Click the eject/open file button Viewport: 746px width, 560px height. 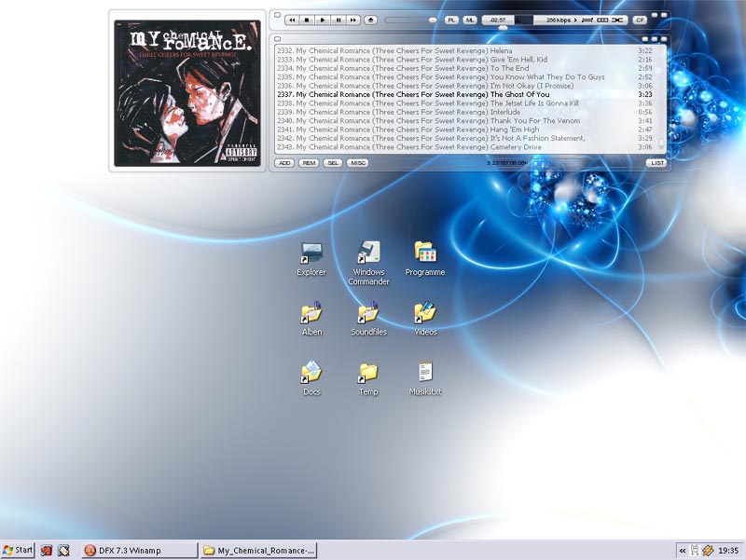tap(370, 20)
